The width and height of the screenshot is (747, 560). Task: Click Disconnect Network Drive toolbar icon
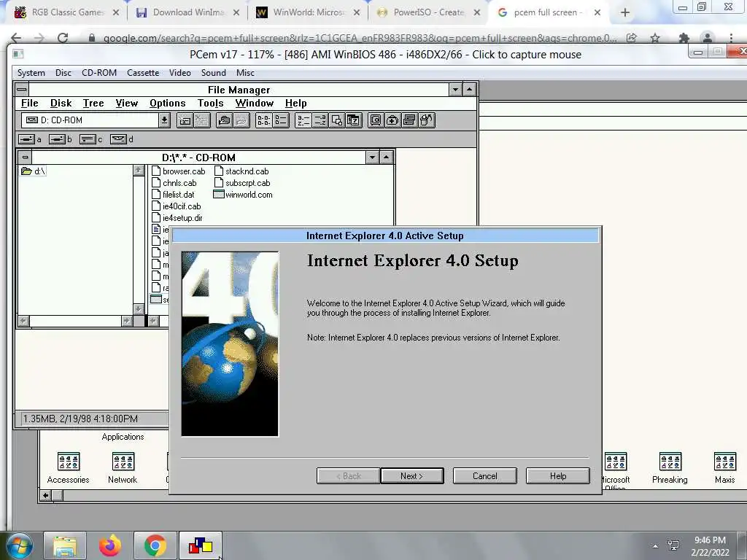202,120
